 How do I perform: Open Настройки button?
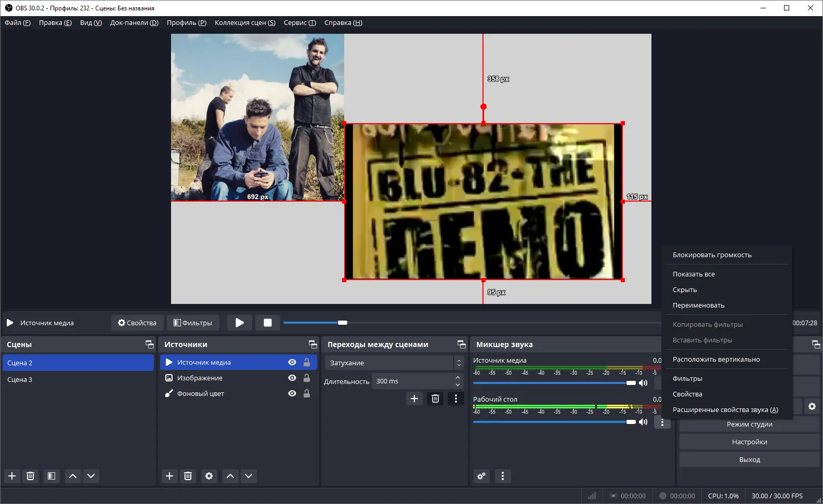[x=749, y=442]
